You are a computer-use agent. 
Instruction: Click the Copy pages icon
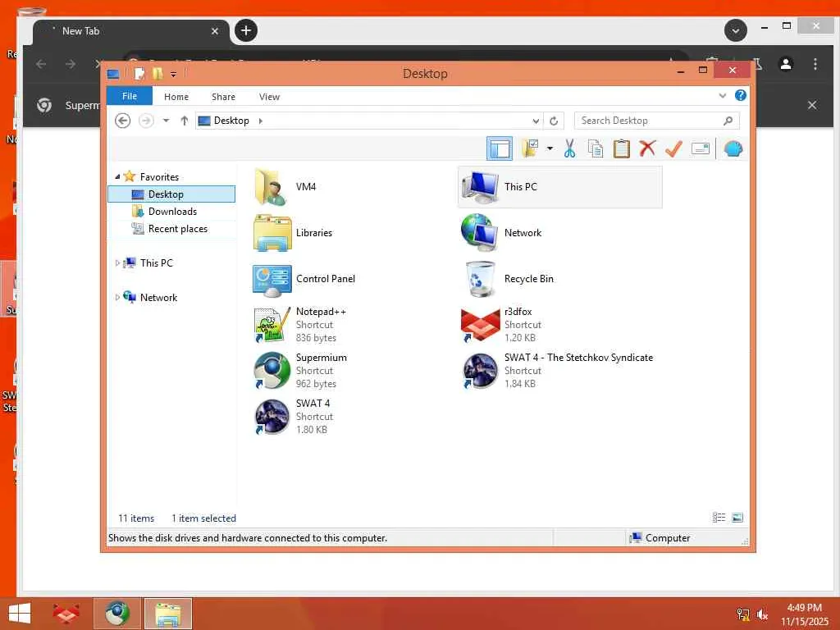tap(596, 148)
